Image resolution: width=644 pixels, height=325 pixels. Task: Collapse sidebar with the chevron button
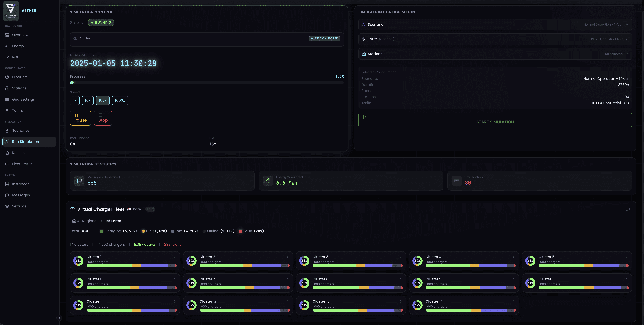pyautogui.click(x=59, y=318)
